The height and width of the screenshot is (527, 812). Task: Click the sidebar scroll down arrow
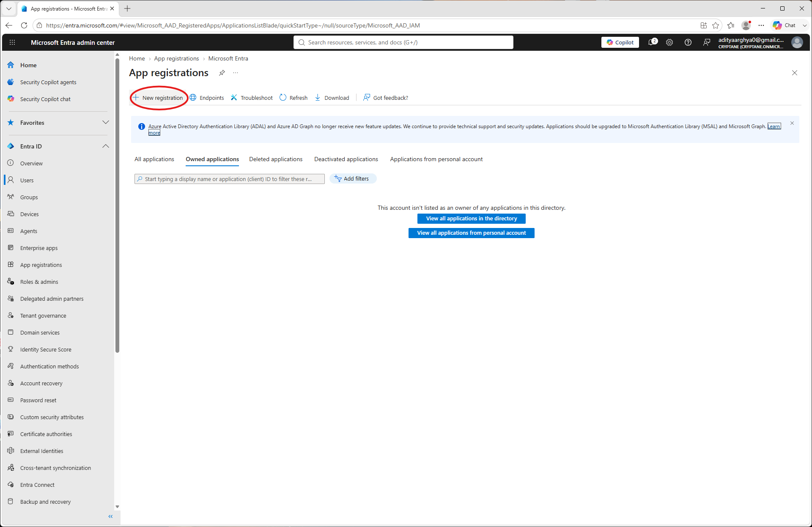point(117,507)
